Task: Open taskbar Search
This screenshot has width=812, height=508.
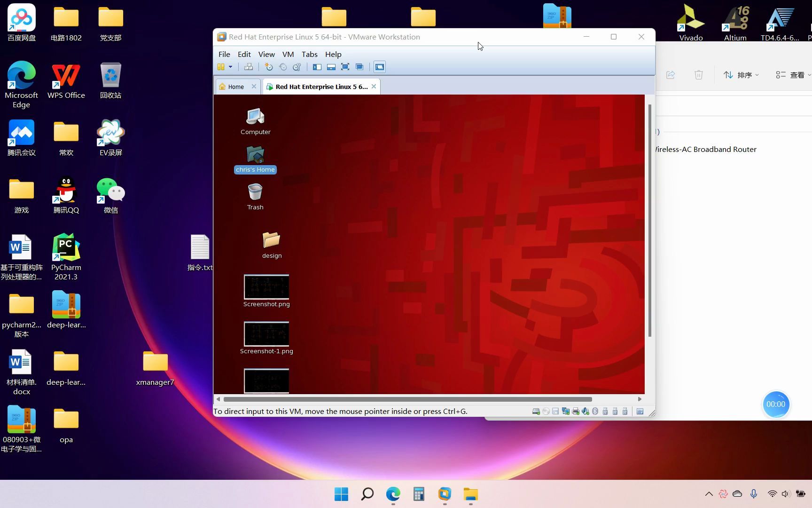Action: (x=367, y=494)
